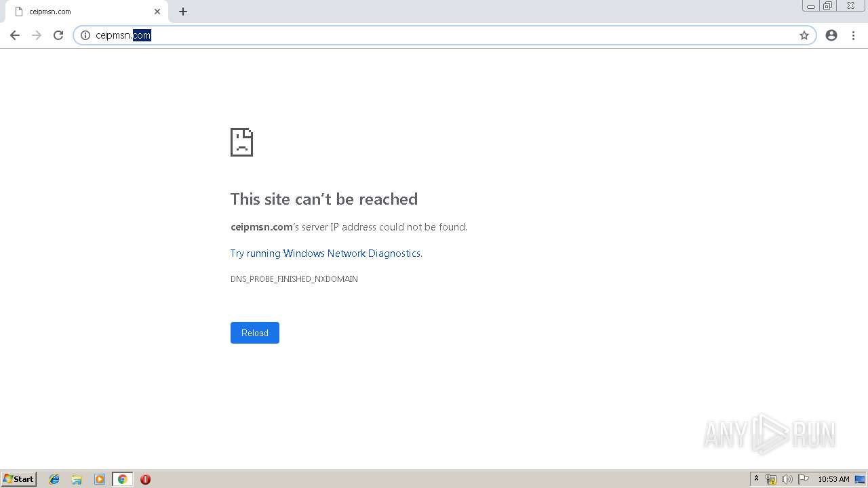Click the sad page error icon

point(241,142)
